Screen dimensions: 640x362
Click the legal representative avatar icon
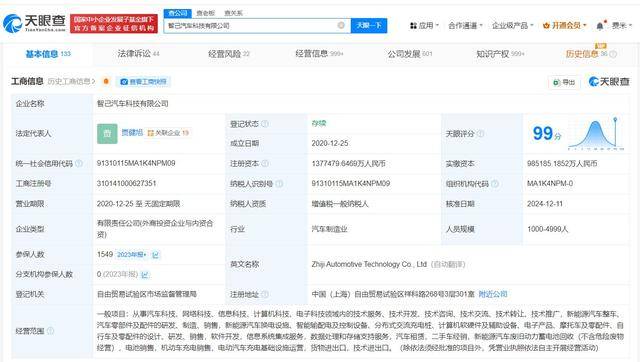click(x=107, y=133)
